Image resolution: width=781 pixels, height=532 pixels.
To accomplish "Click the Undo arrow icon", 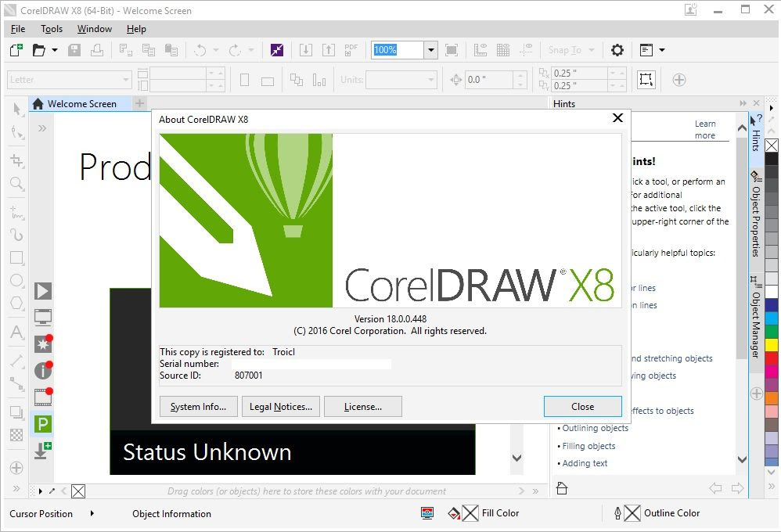I will 200,50.
